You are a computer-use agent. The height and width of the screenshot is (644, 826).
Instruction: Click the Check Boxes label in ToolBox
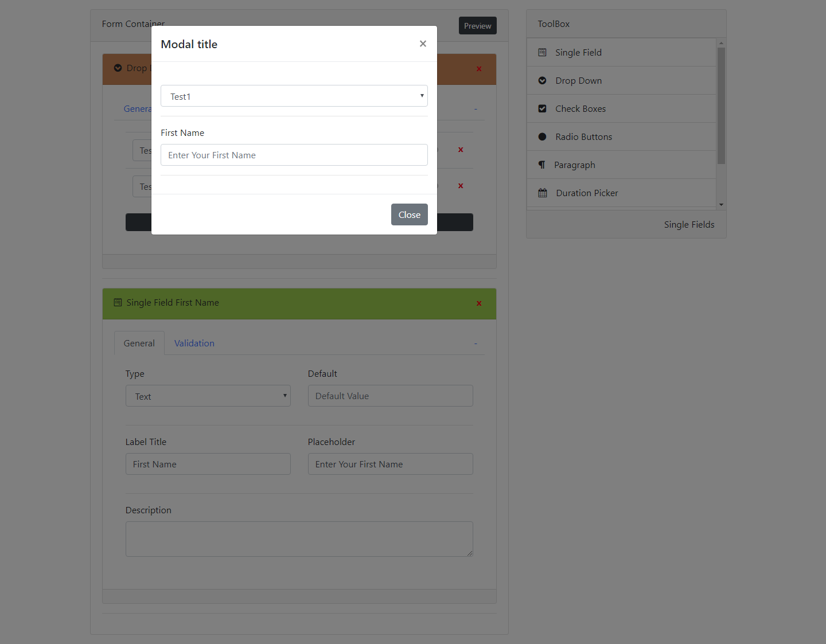click(580, 108)
